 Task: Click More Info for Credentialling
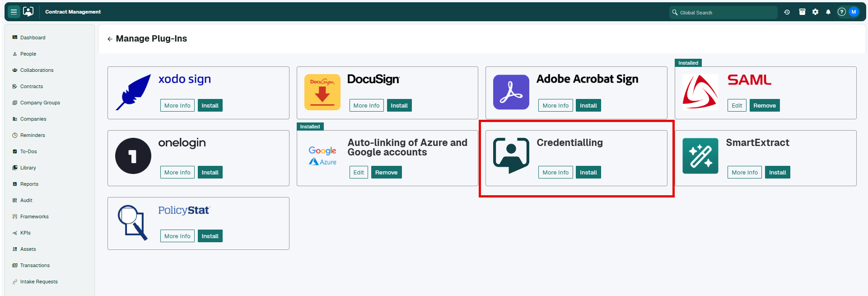coord(555,172)
